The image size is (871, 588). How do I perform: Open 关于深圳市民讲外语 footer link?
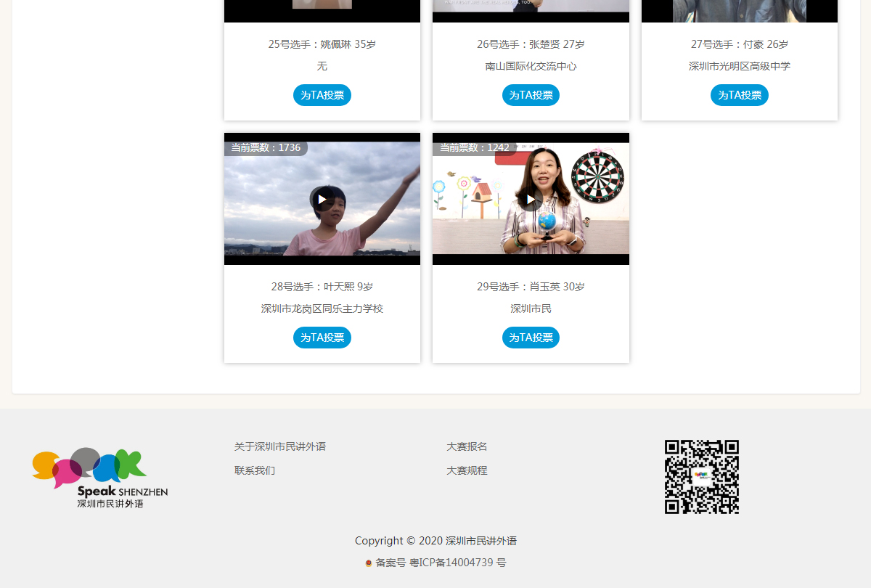point(280,446)
